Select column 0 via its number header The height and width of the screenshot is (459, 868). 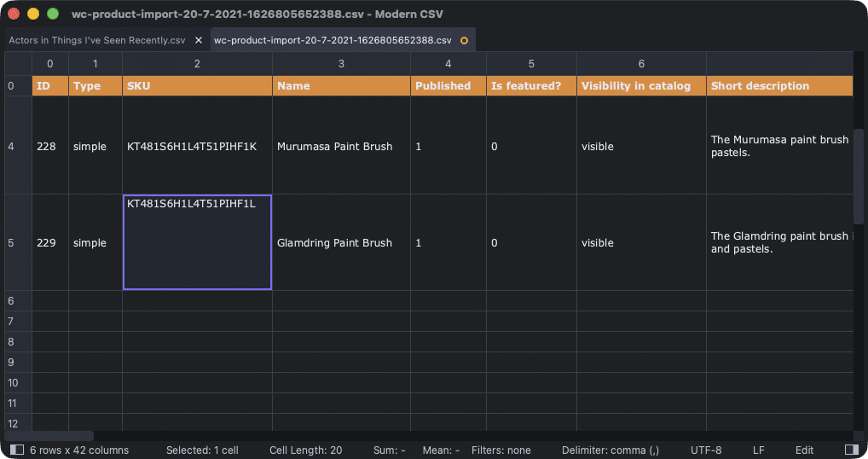coord(50,64)
